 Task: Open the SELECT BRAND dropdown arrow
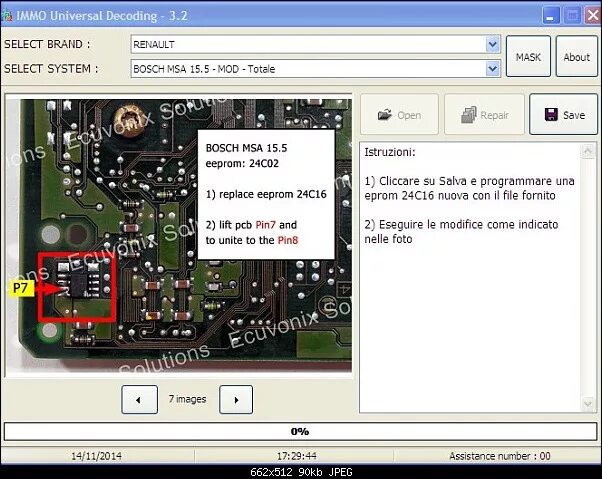[493, 45]
